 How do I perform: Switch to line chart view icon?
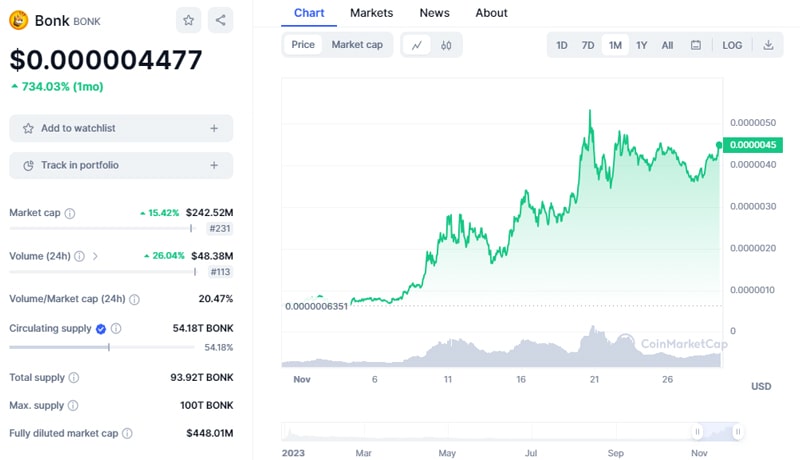tap(417, 45)
